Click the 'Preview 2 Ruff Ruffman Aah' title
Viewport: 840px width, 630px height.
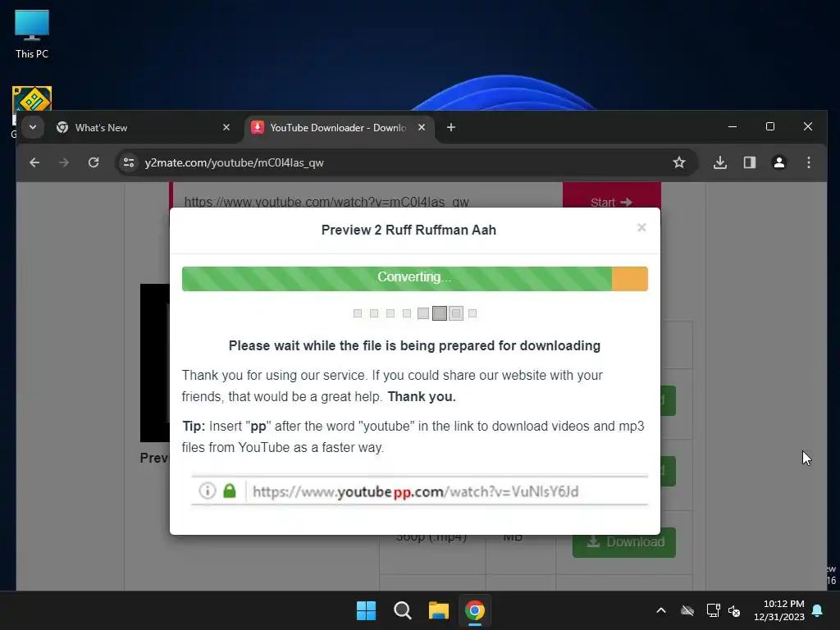coord(409,230)
